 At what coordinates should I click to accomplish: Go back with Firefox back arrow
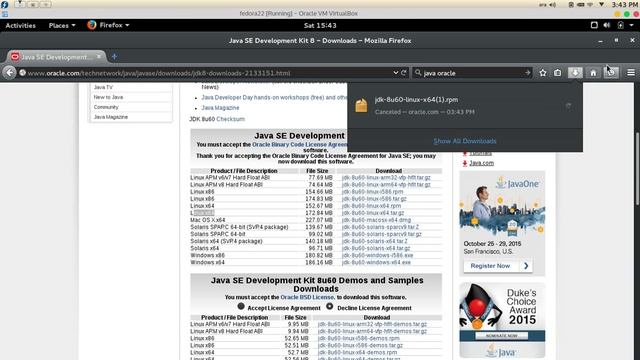pyautogui.click(x=9, y=73)
